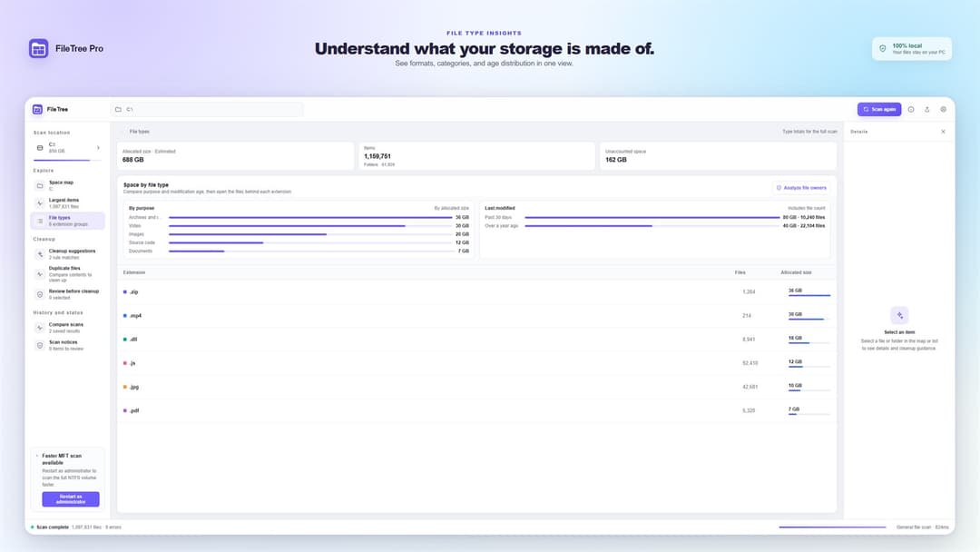Click the Scan again button
The width and height of the screenshot is (980, 552).
click(878, 109)
